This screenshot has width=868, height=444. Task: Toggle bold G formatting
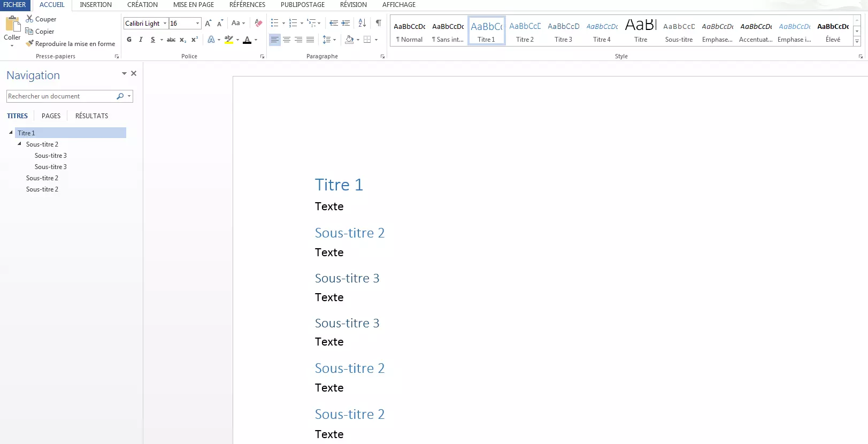pyautogui.click(x=129, y=40)
